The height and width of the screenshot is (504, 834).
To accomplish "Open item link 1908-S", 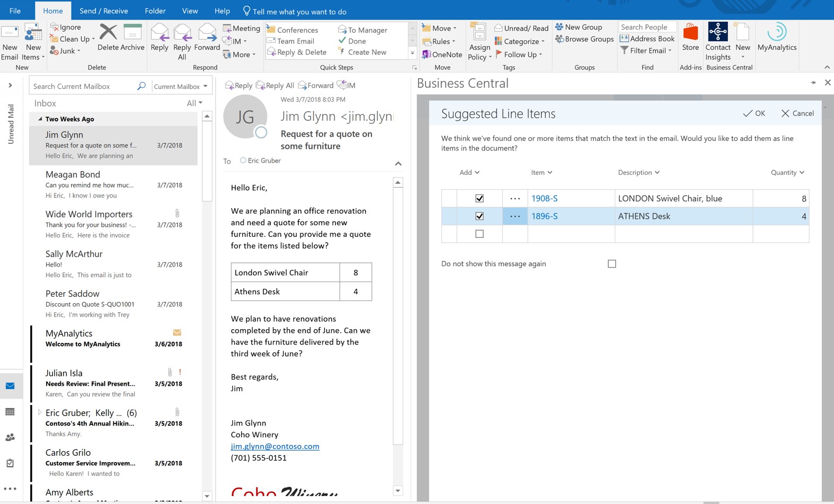I will (x=545, y=198).
